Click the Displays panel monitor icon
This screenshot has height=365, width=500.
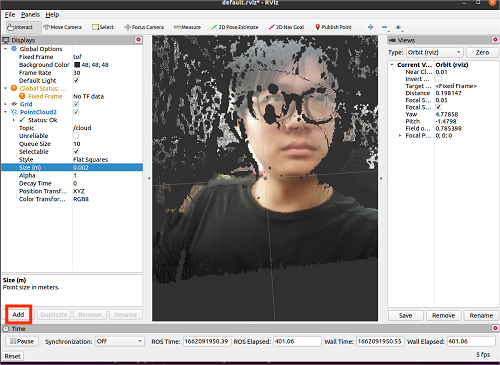(x=6, y=40)
